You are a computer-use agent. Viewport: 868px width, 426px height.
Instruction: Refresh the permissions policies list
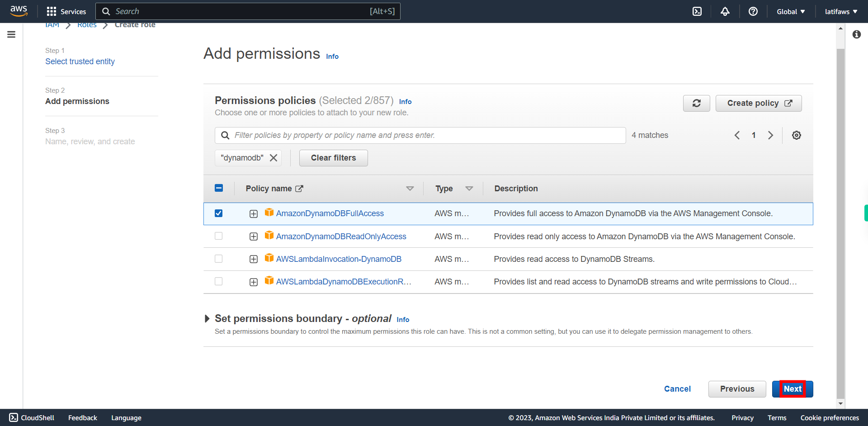(x=697, y=103)
